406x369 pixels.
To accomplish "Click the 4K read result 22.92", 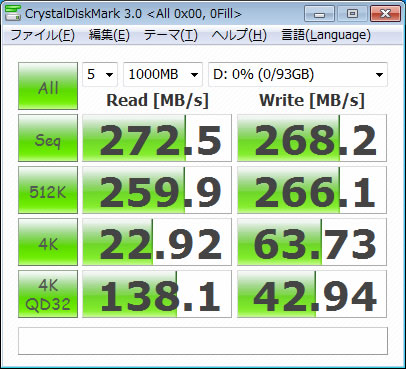I will pyautogui.click(x=157, y=242).
